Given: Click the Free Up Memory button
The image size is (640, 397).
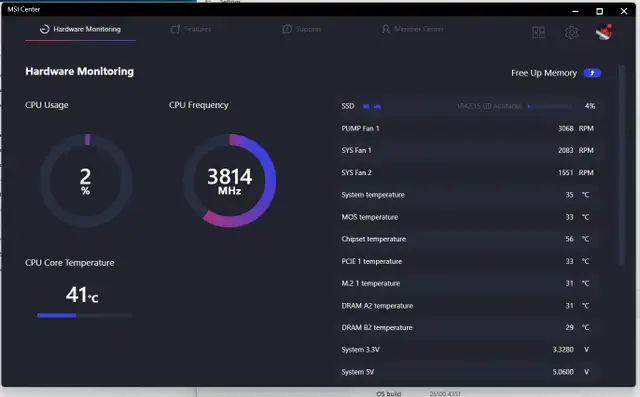Looking at the screenshot, I should click(x=592, y=73).
